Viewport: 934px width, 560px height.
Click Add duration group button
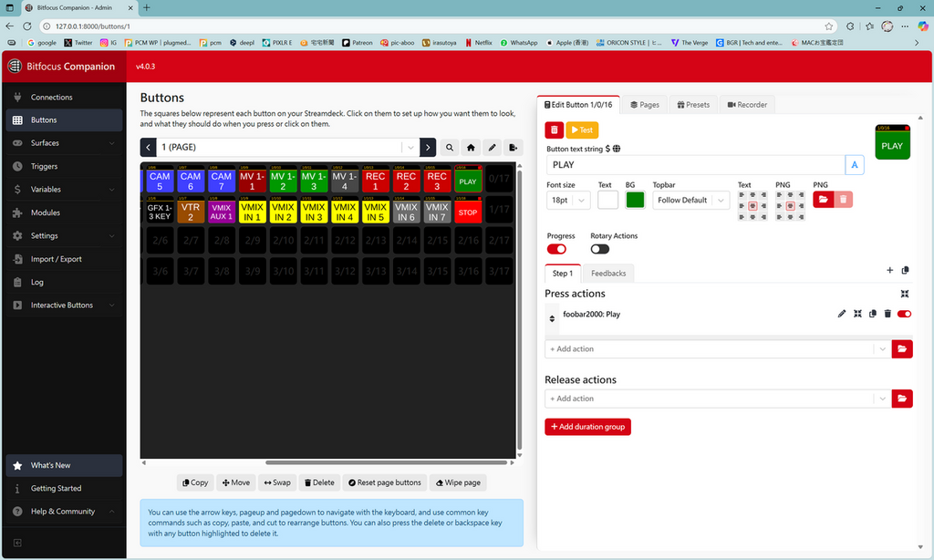588,427
